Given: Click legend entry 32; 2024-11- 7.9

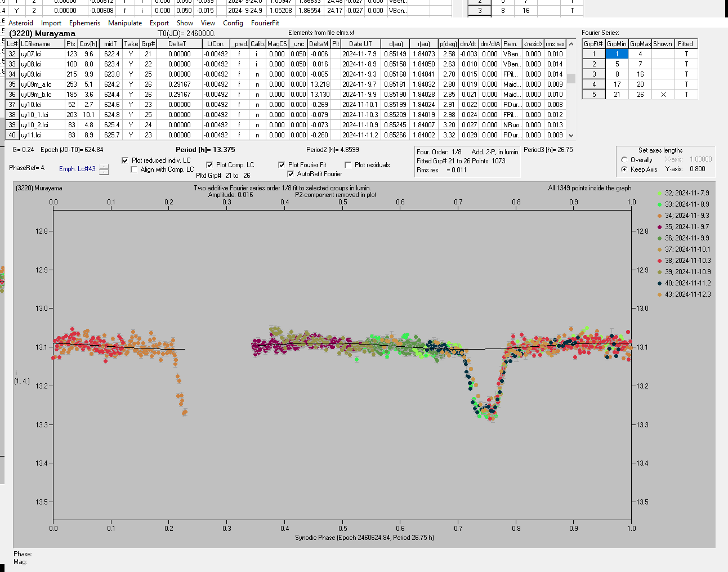Looking at the screenshot, I should point(683,193).
